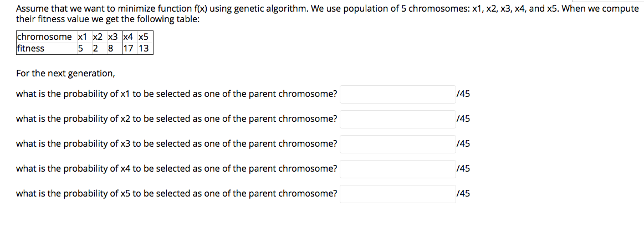Click the x1 parent chromosome question text

tap(177, 94)
